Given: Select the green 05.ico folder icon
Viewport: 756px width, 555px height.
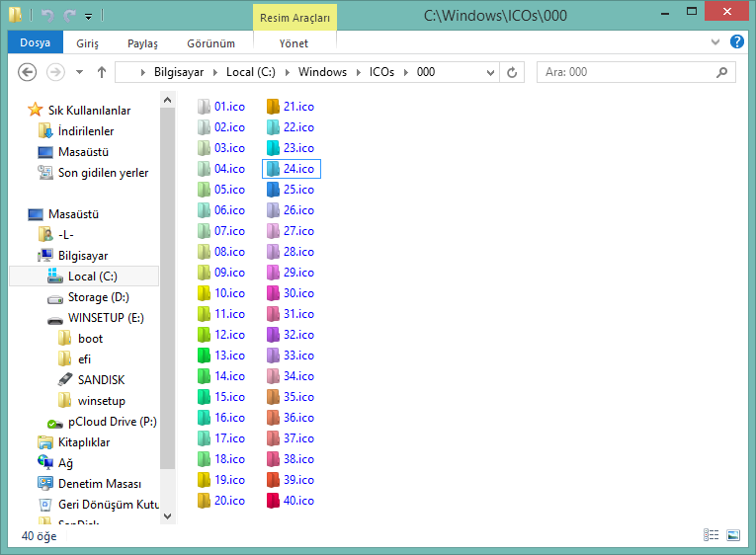Looking at the screenshot, I should 204,190.
